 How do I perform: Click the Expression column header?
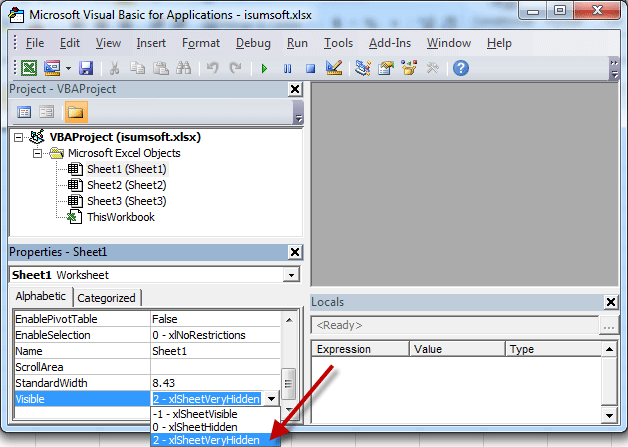360,349
